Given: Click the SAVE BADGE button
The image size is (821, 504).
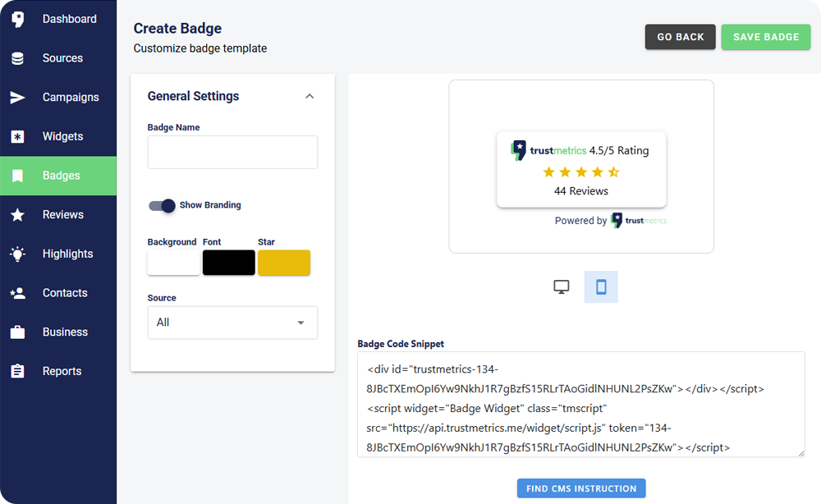Looking at the screenshot, I should click(766, 37).
